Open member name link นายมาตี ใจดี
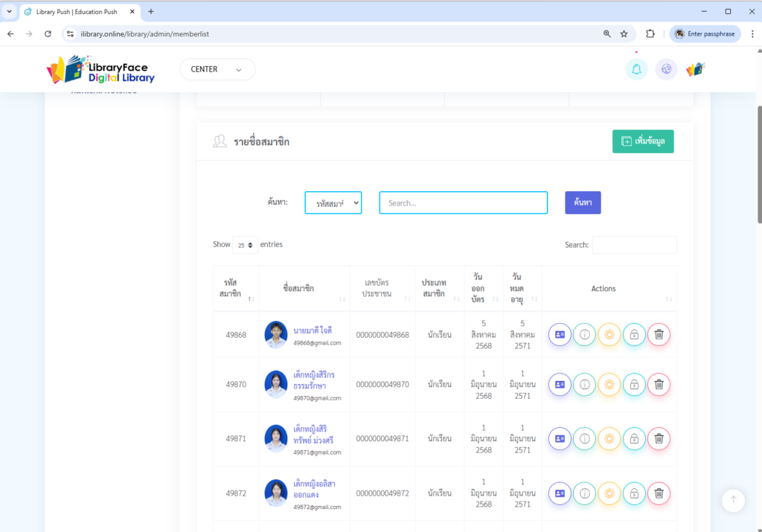This screenshot has width=762, height=532. [x=313, y=330]
